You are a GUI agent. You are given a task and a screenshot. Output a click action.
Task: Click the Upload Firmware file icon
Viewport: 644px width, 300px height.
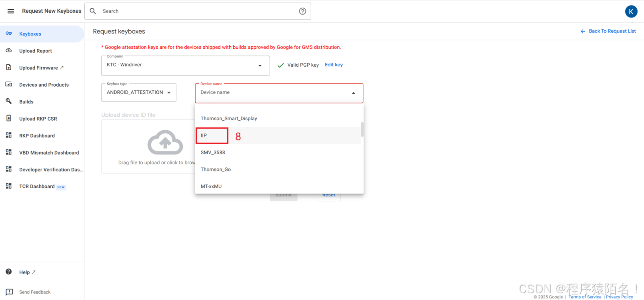tap(9, 68)
